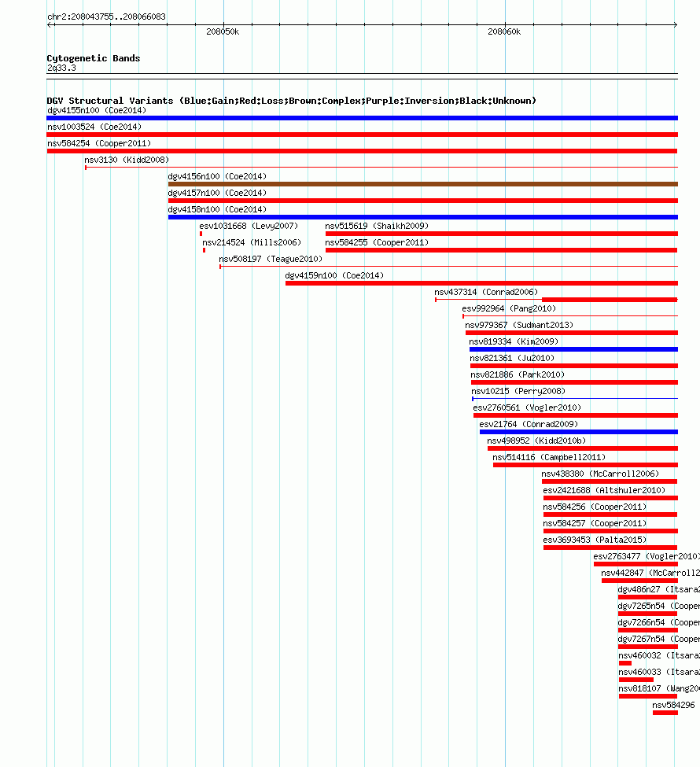
Task: Select the nsv514116 (Campbell2011) label
Action: pyautogui.click(x=549, y=458)
